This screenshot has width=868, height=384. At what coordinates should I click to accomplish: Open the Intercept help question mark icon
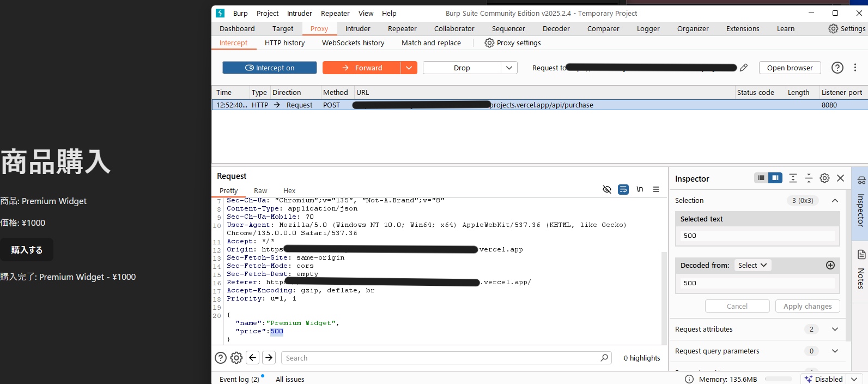[837, 68]
